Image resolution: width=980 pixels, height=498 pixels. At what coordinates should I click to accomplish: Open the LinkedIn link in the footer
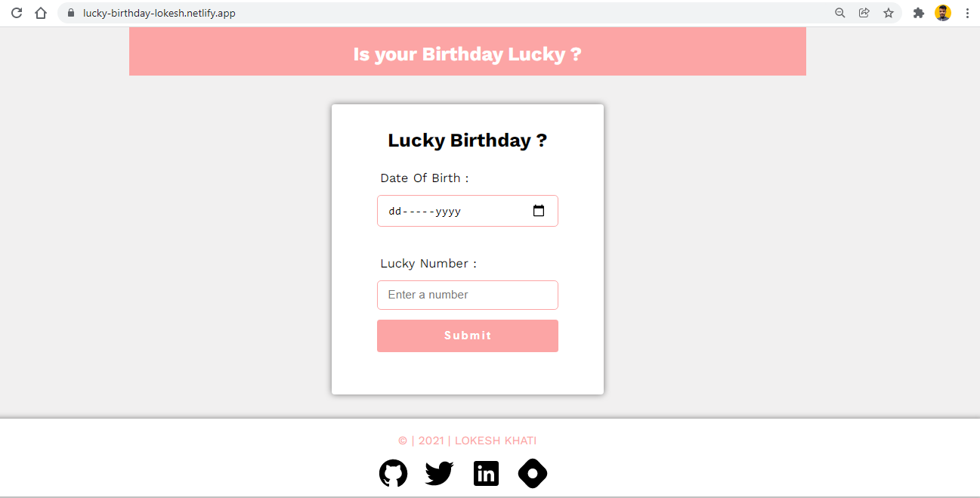pyautogui.click(x=486, y=474)
